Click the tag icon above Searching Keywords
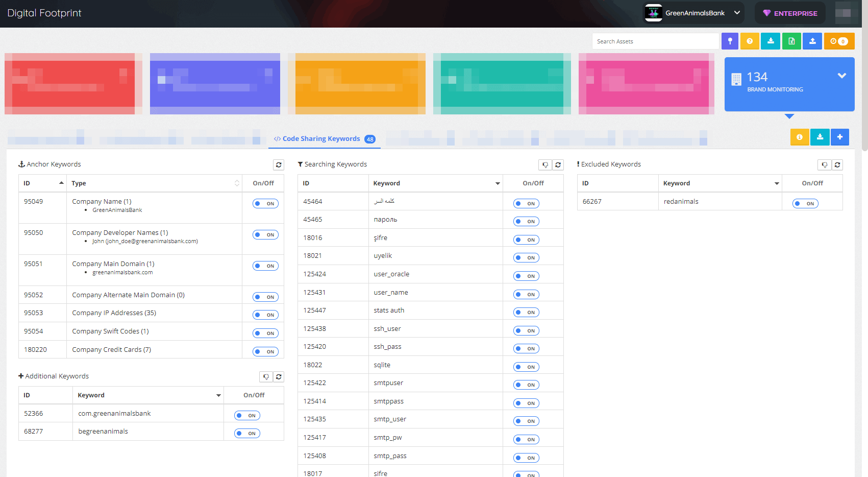 [545, 164]
